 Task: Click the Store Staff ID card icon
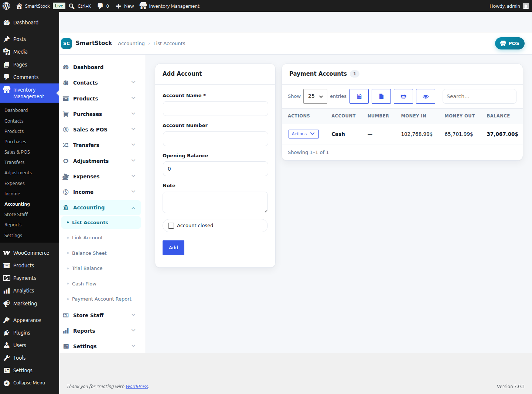[x=66, y=315]
